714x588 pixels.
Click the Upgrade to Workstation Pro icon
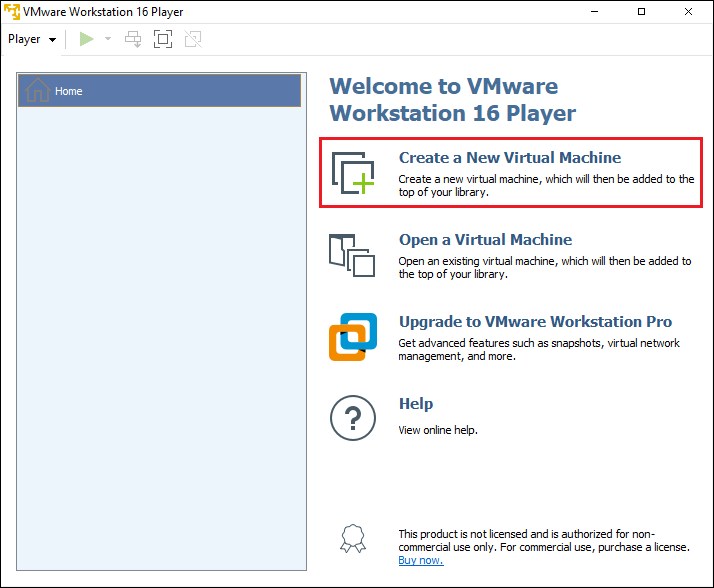tap(352, 337)
